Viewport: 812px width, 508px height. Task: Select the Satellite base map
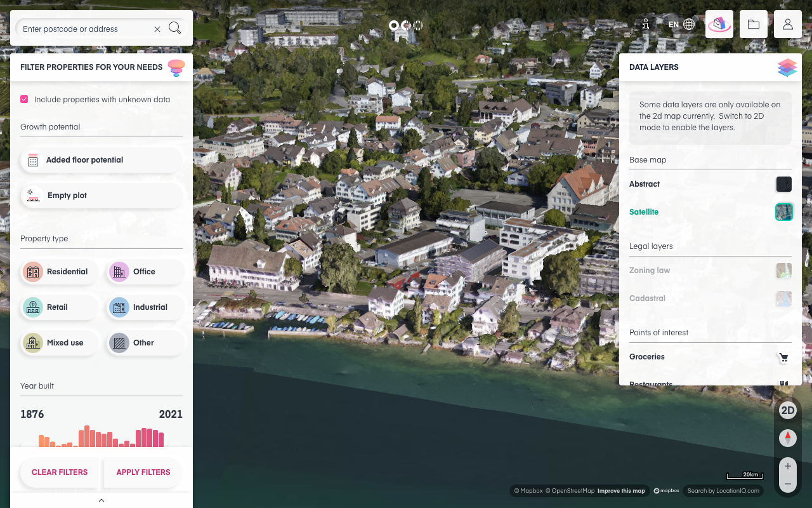(644, 212)
